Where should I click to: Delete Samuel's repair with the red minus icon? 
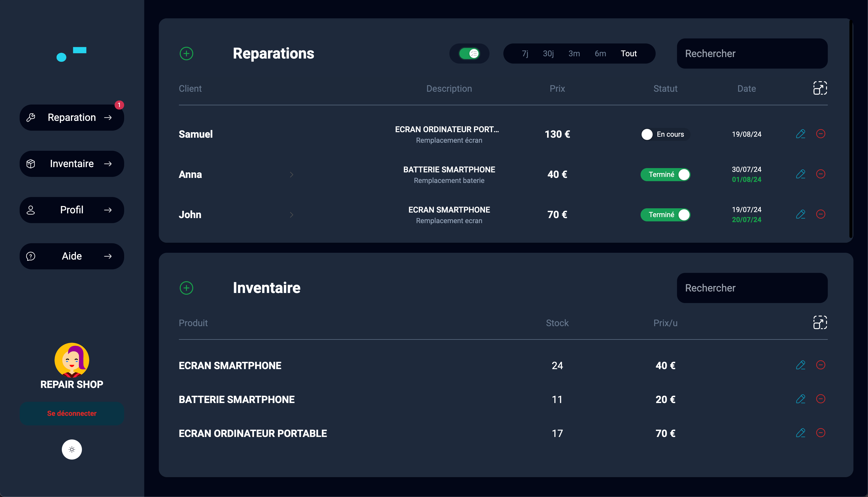pos(821,134)
